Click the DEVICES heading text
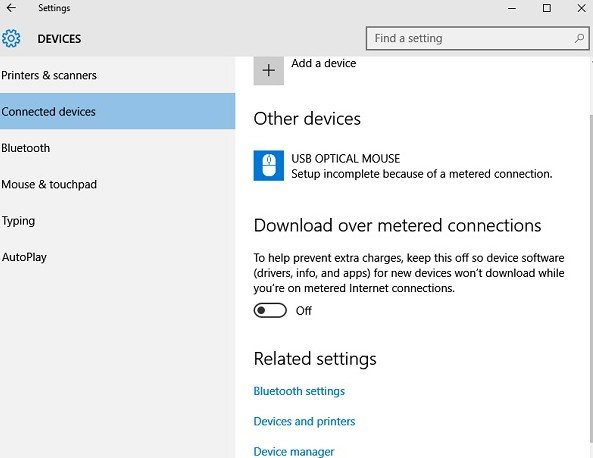Viewport: 593px width, 458px height. (x=59, y=39)
